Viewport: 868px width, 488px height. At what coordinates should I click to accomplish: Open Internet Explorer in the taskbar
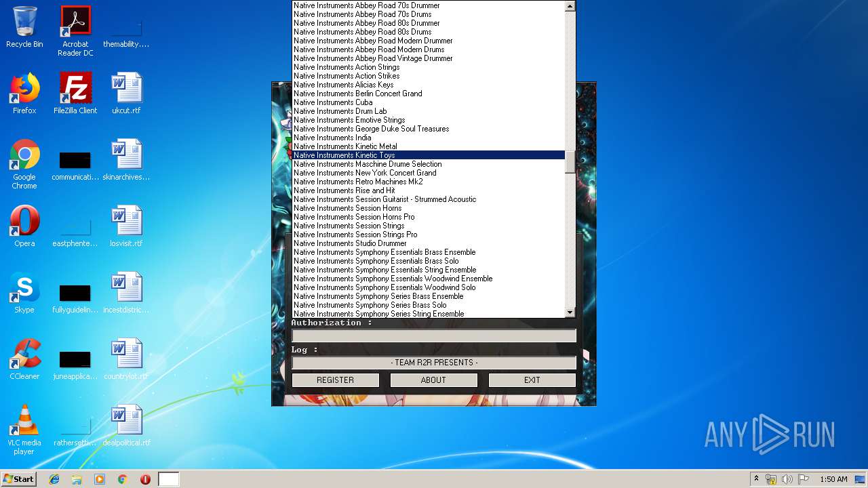pyautogui.click(x=54, y=479)
